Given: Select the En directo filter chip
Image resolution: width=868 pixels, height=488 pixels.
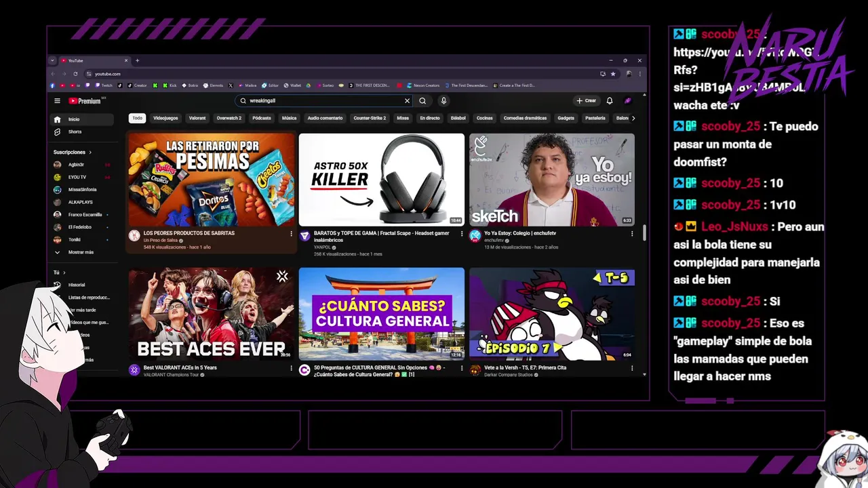Looking at the screenshot, I should (430, 118).
